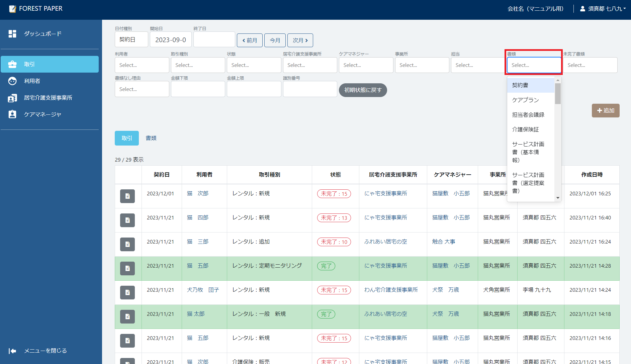Image resolution: width=631 pixels, height=364 pixels.
Task: Go to previous month with 前月 button
Action: coord(250,40)
